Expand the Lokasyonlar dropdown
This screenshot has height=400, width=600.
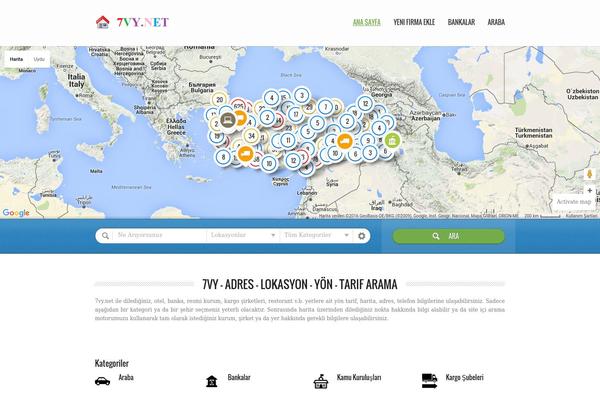pyautogui.click(x=243, y=235)
